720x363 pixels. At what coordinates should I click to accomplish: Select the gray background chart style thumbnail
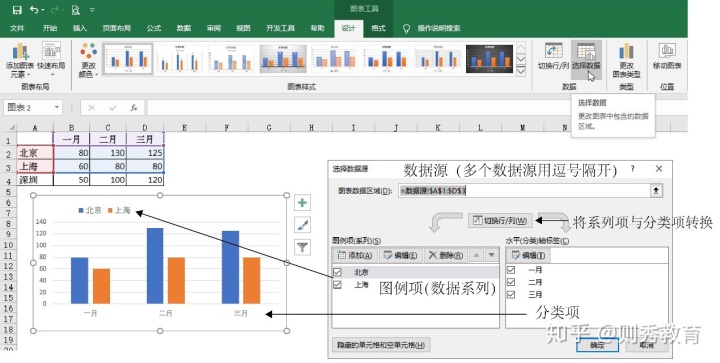point(283,59)
